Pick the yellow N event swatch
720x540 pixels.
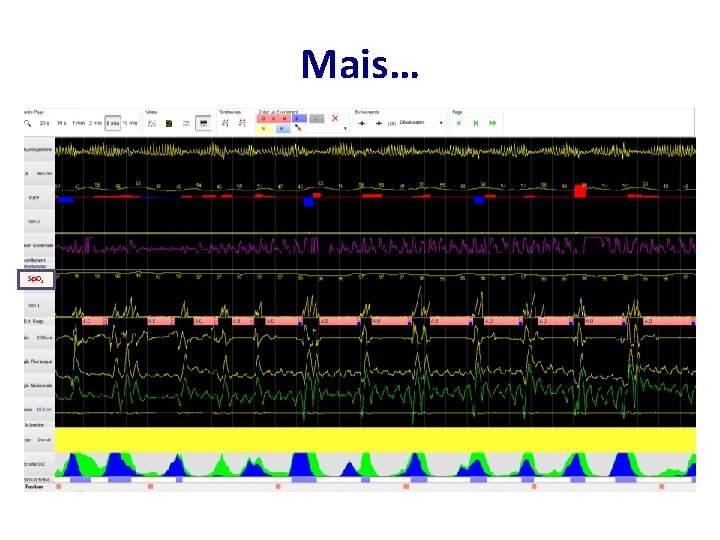pos(263,129)
